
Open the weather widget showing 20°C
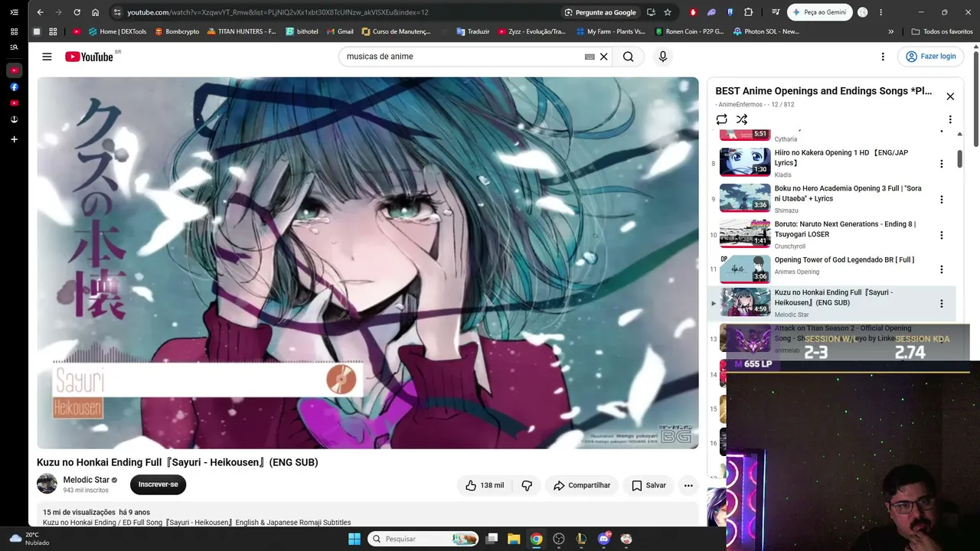[29, 539]
